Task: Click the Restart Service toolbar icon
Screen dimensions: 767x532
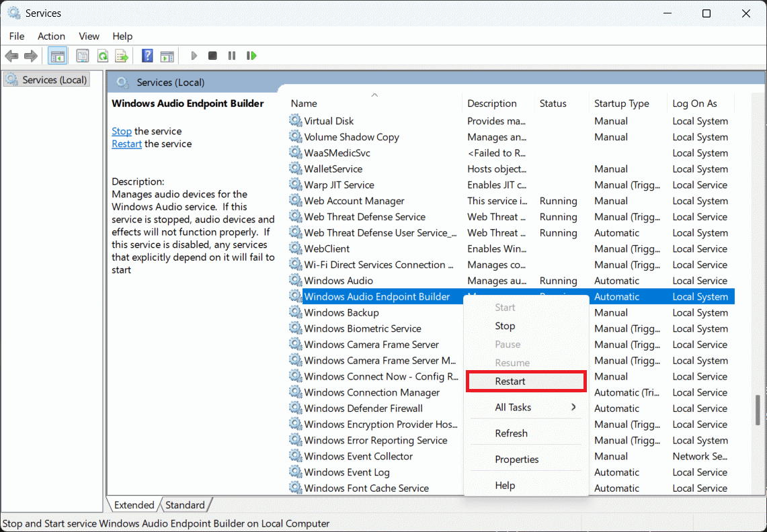Action: (251, 56)
